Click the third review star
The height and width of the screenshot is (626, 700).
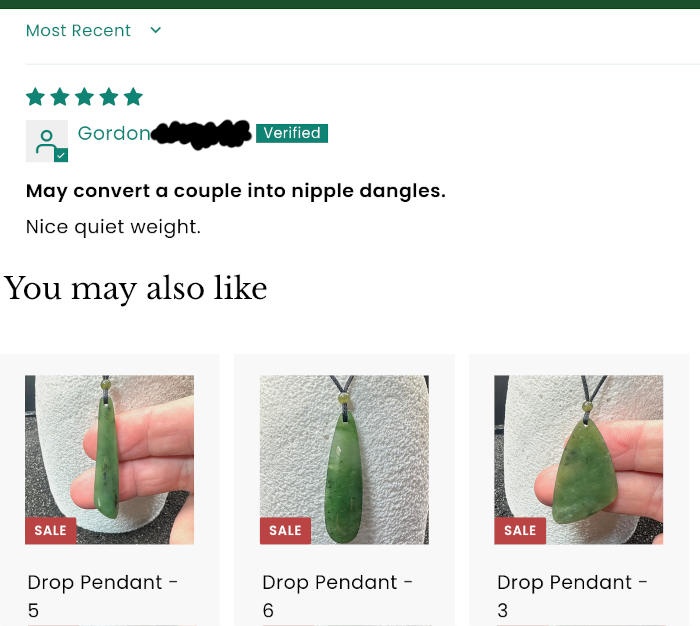pyautogui.click(x=84, y=96)
